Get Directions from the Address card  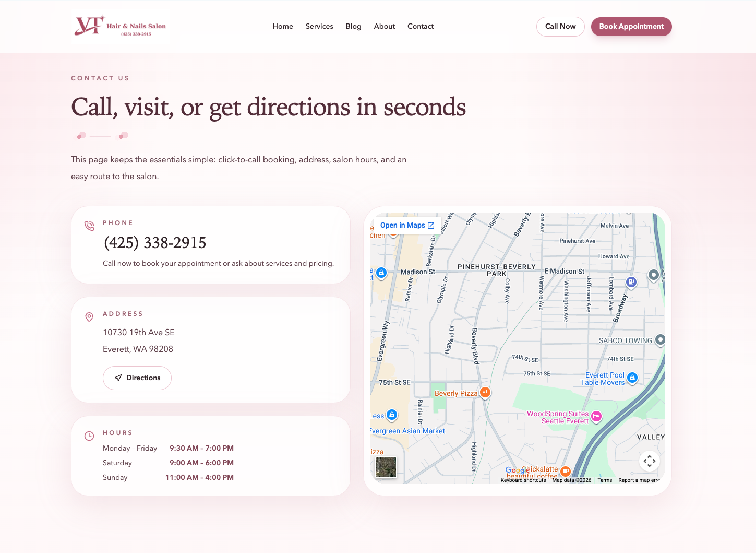point(137,378)
